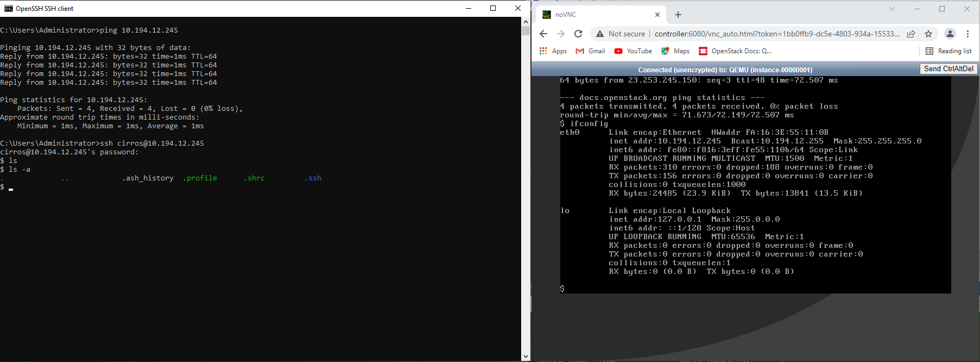Open Reading list
The width and height of the screenshot is (980, 362).
[949, 51]
